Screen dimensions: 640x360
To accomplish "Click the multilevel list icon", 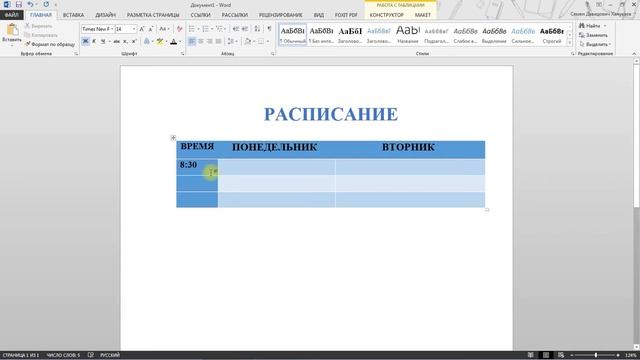I will point(220,29).
